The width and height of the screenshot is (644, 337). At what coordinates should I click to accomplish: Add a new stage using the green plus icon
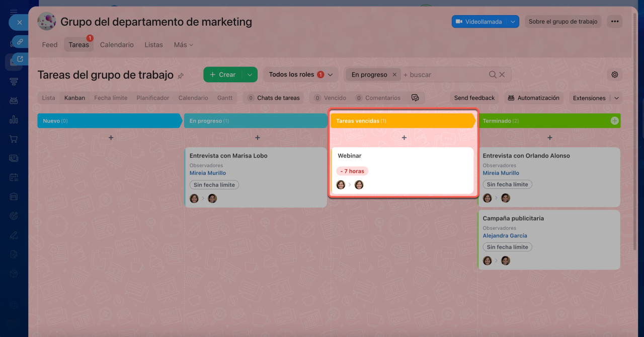[614, 121]
